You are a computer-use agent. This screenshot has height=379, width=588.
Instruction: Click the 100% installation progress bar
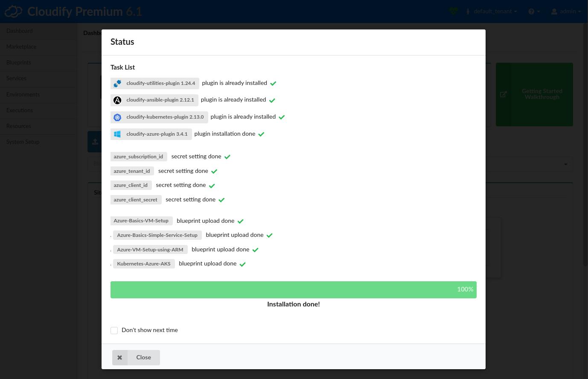click(x=294, y=289)
